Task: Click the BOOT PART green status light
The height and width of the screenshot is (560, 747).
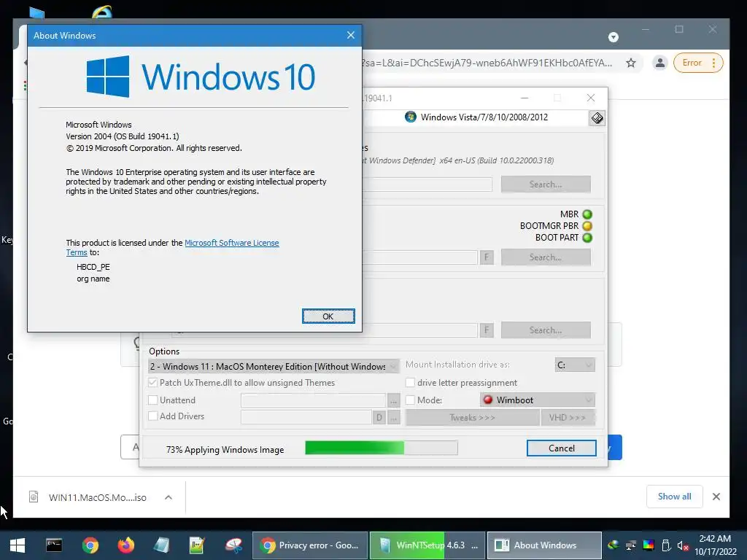Action: [587, 238]
